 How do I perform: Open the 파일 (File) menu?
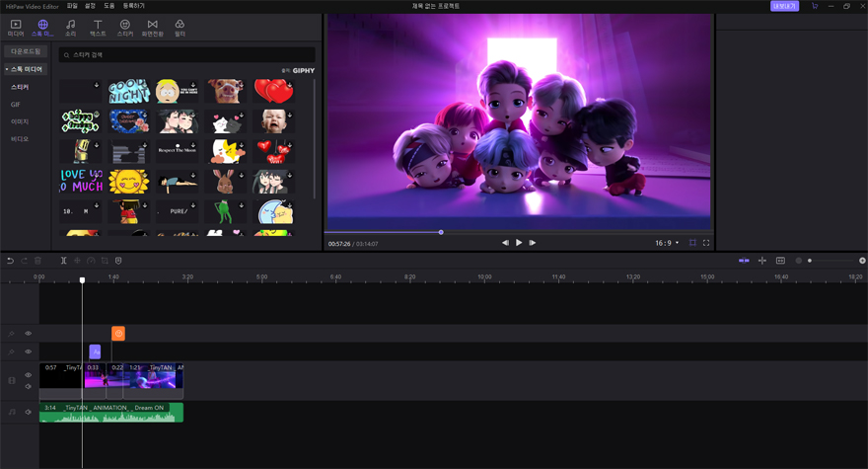[x=72, y=6]
